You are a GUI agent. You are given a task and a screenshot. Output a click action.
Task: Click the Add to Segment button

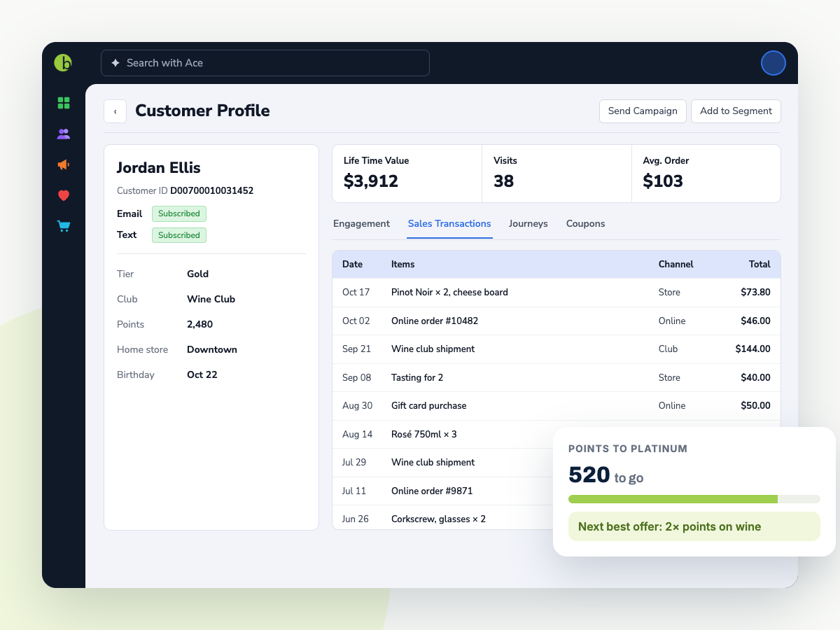(736, 111)
